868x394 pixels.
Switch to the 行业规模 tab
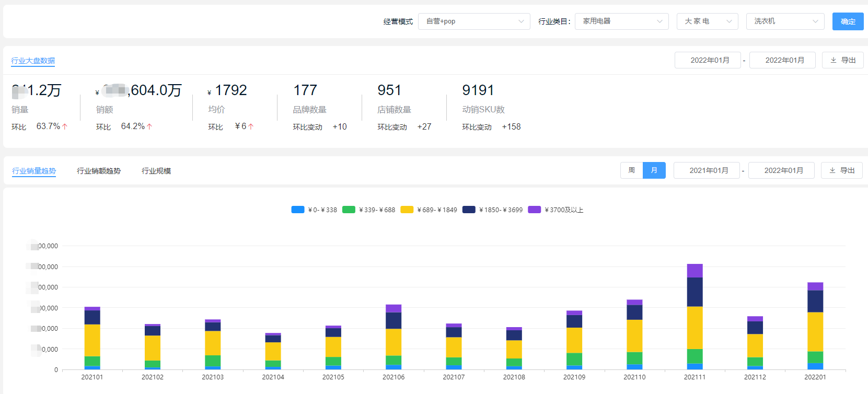pos(156,171)
